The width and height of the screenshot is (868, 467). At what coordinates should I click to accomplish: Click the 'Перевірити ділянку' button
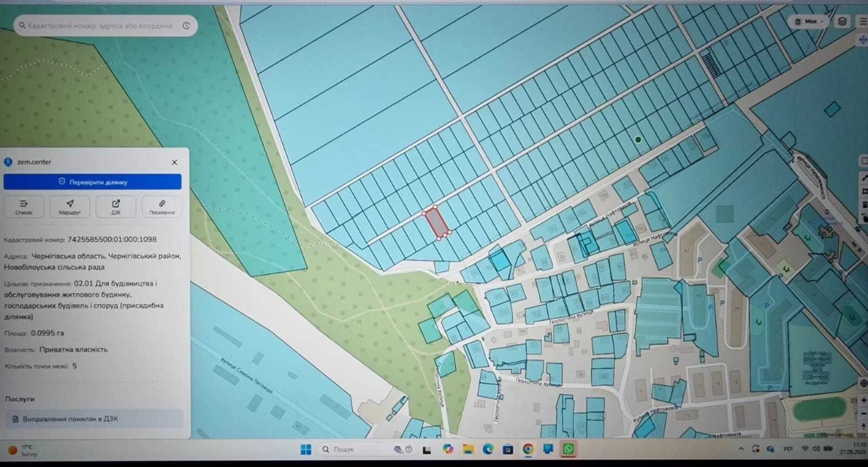click(x=92, y=182)
